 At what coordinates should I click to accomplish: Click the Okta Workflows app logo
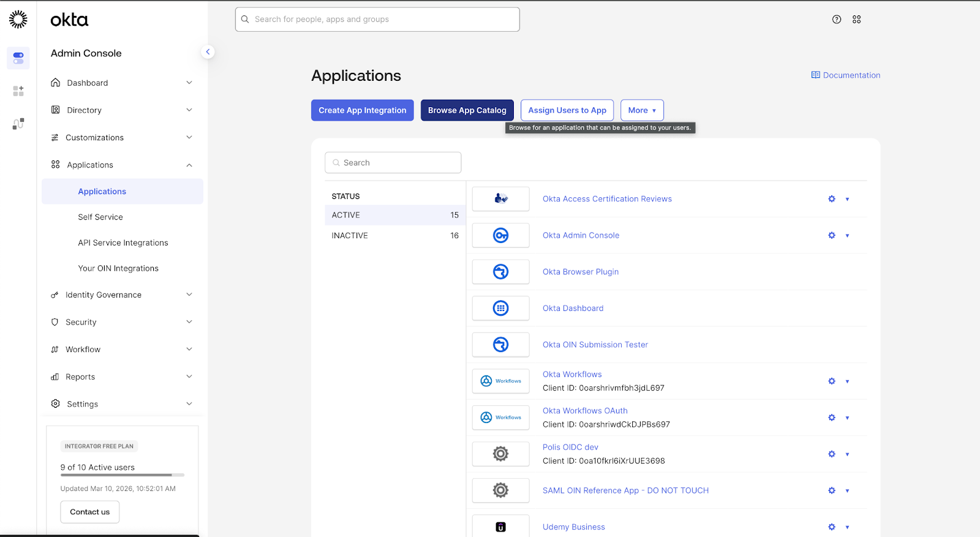tap(501, 381)
